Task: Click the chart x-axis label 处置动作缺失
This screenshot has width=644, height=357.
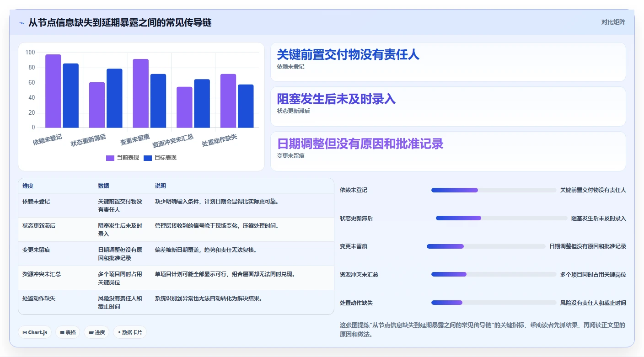Action: click(220, 140)
